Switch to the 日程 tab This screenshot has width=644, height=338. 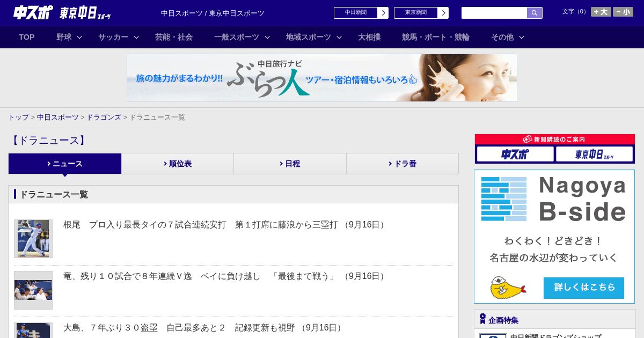pos(290,164)
